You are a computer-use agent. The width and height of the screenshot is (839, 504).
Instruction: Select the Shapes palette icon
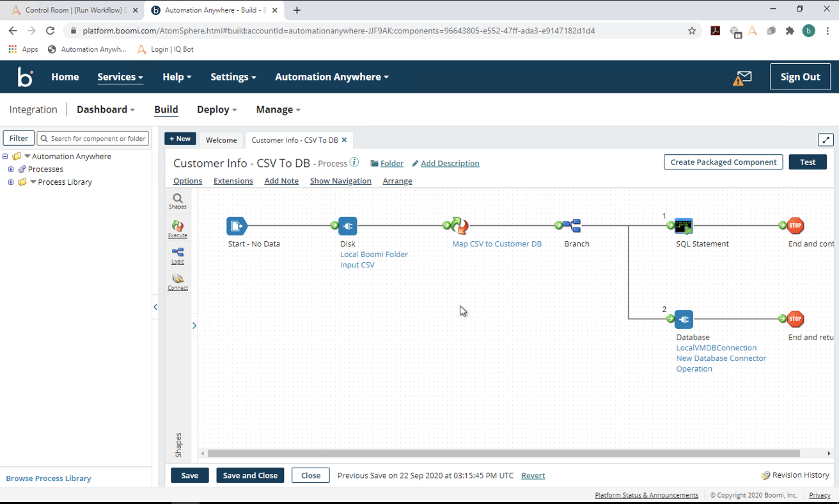[178, 201]
